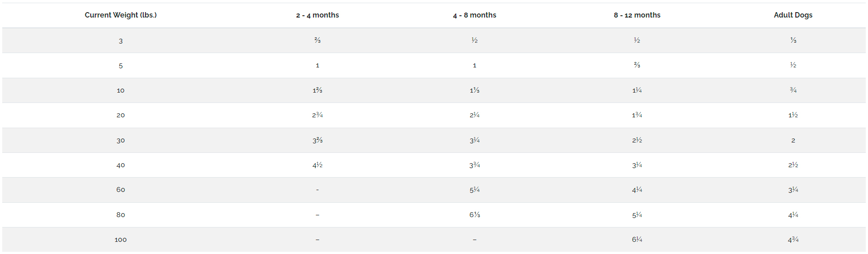Image resolution: width=868 pixels, height=254 pixels.
Task: Select the 60 lbs weight cell
Action: [121, 190]
